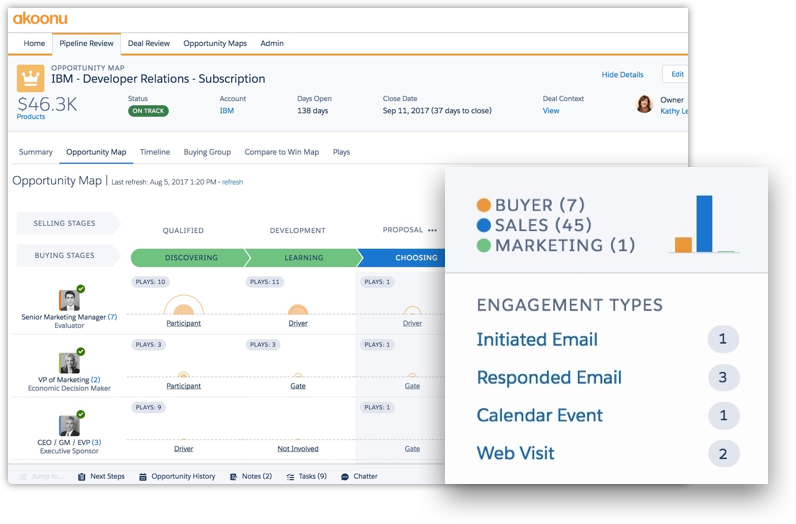Open the Opportunity Maps tab

click(215, 44)
